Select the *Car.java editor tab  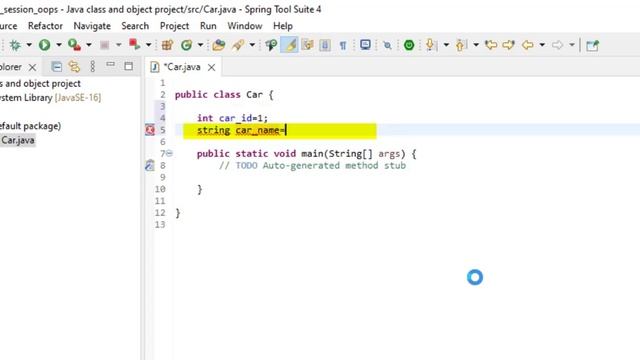coord(182,67)
